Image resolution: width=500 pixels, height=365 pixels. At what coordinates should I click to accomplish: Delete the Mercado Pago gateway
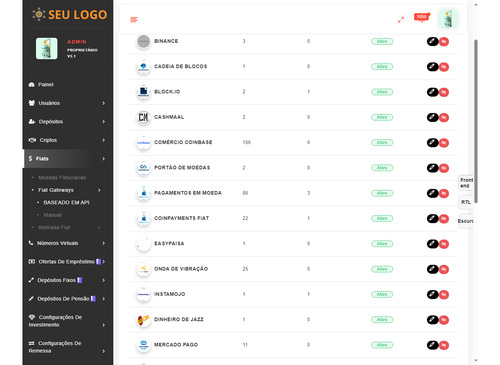[x=444, y=346]
